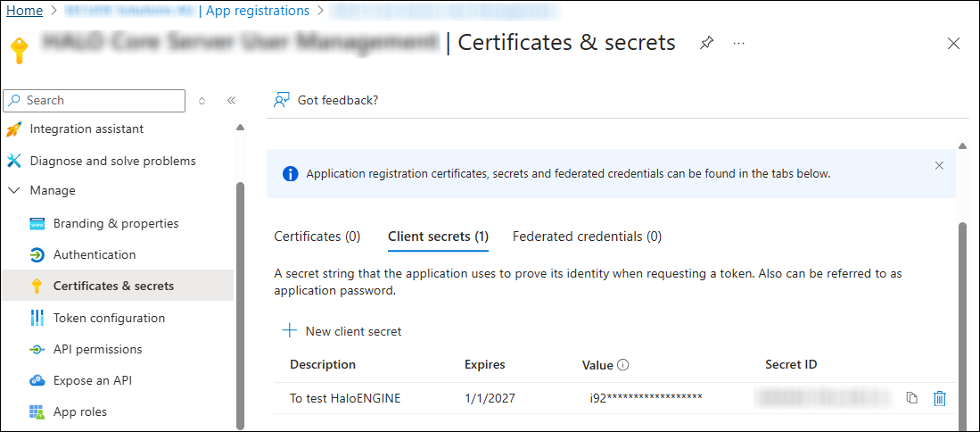The image size is (980, 432).
Task: Pin the Certificates & secrets blade
Action: point(706,43)
